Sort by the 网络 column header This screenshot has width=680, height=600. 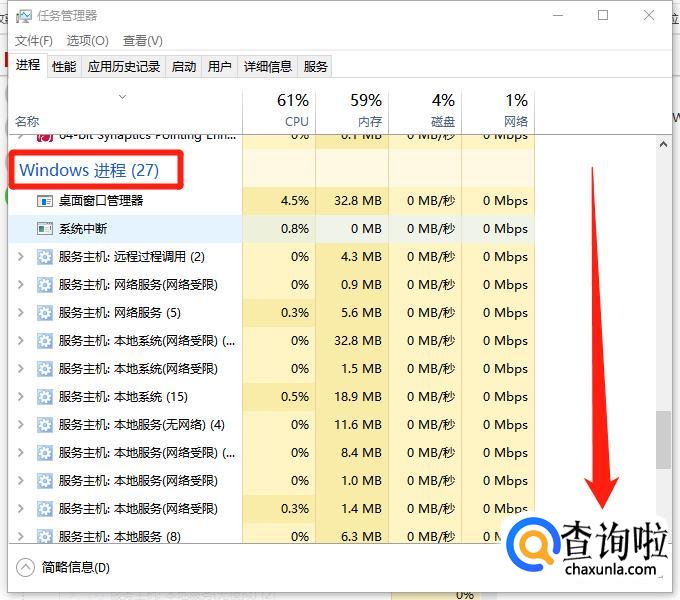tap(498, 111)
